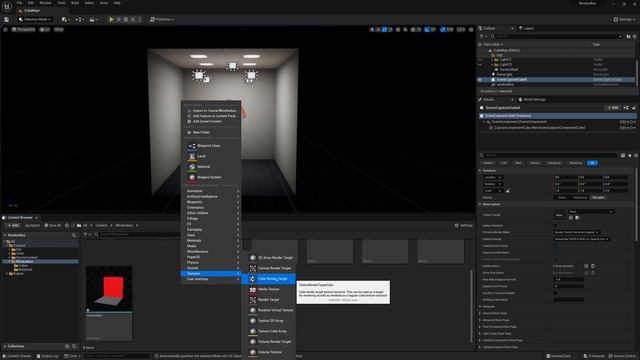Open the Perspective view mode dropdown
Screen dimensions: 640x360
(23, 29)
